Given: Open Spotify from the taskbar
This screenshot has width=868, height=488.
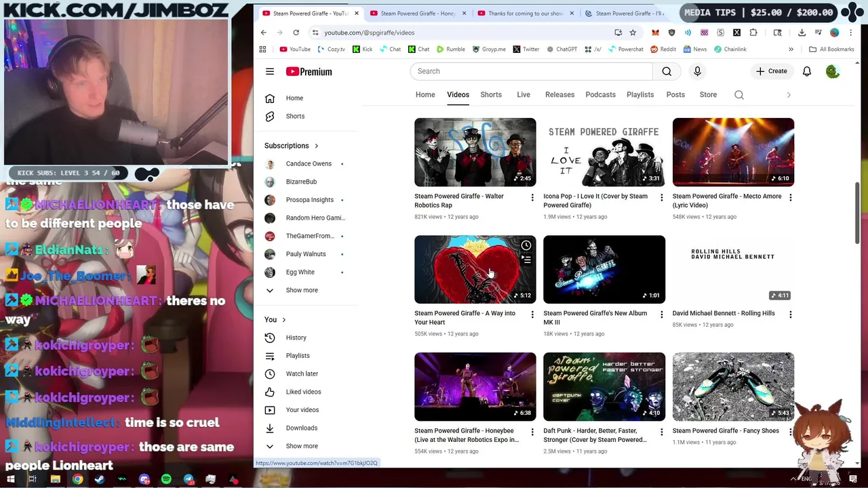Looking at the screenshot, I should [166, 479].
